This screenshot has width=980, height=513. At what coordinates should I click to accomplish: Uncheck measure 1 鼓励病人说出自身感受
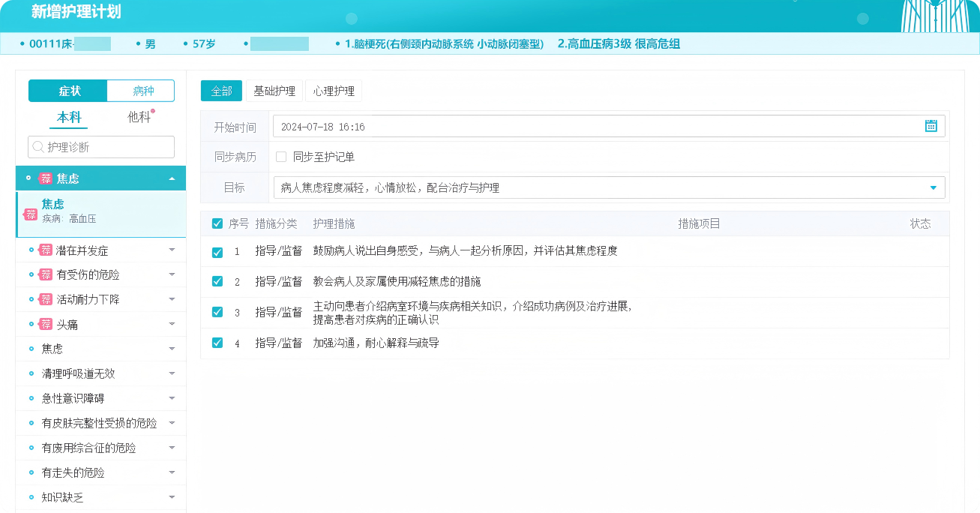217,252
